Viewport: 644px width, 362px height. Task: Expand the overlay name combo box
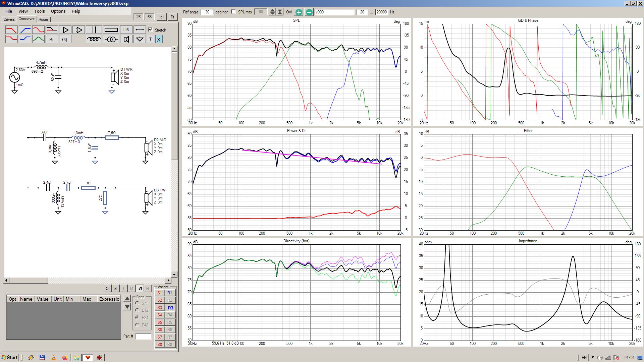(x=334, y=12)
